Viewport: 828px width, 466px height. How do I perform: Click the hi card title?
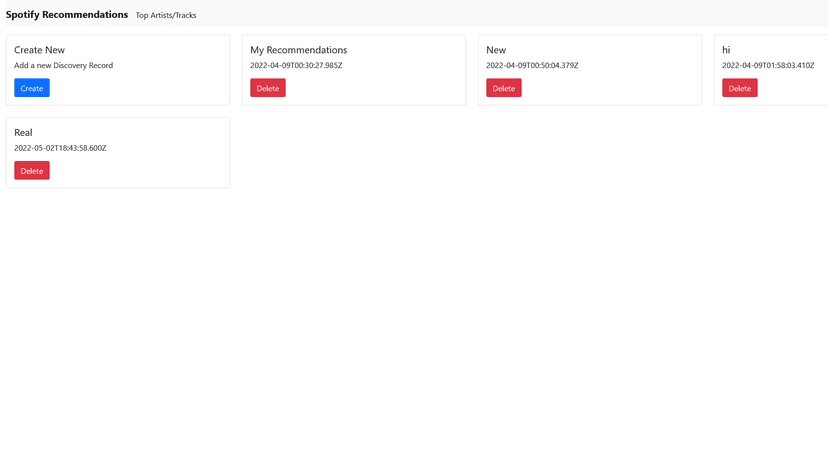726,50
